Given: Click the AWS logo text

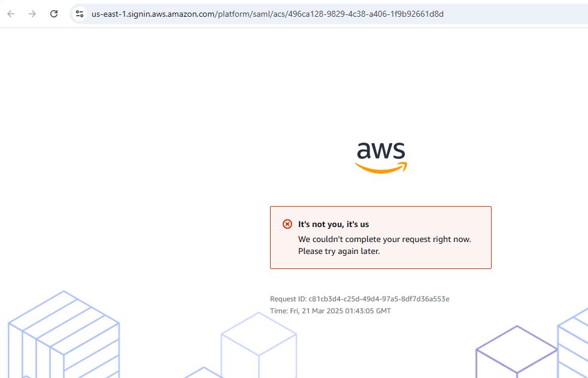Looking at the screenshot, I should click(x=381, y=150).
